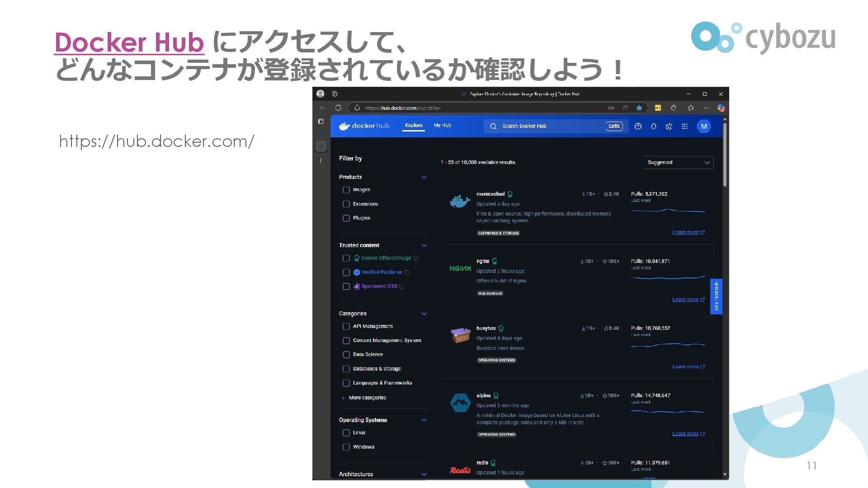Open browser extensions puzzle icon
The width and height of the screenshot is (868, 488).
(674, 108)
